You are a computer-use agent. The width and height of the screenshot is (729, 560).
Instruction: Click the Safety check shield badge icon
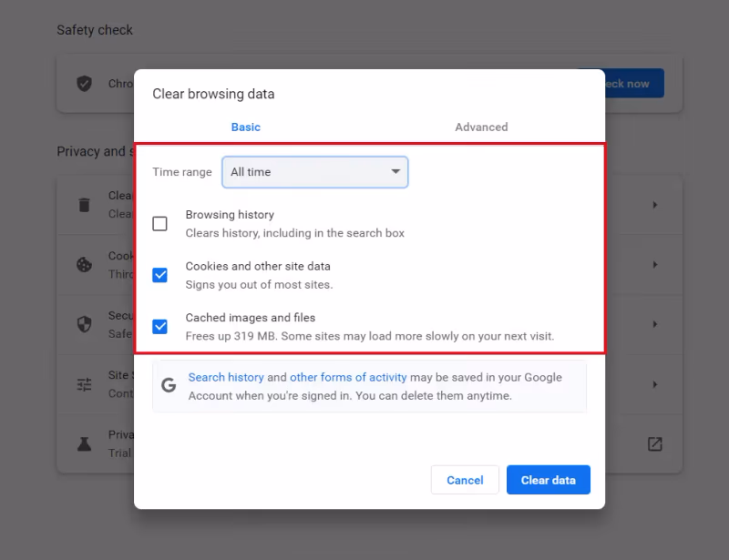[84, 83]
